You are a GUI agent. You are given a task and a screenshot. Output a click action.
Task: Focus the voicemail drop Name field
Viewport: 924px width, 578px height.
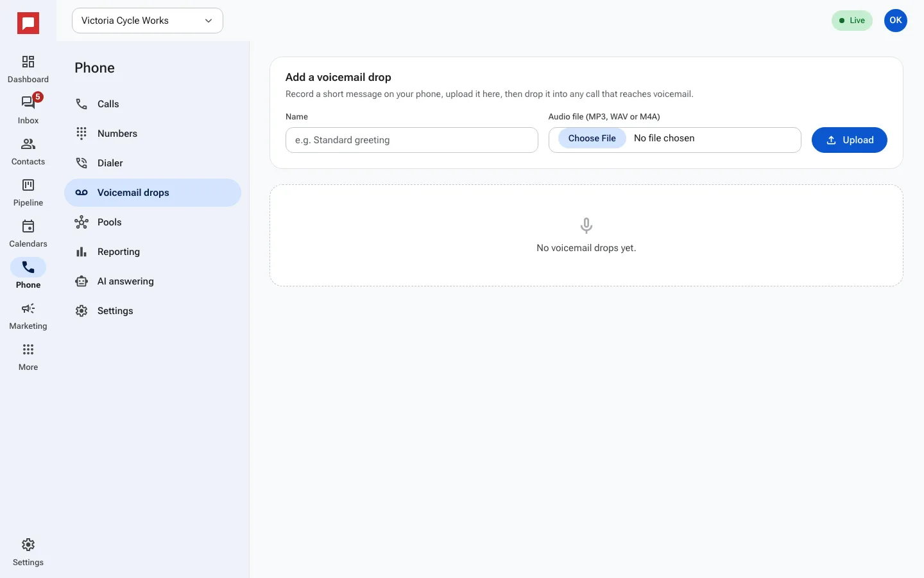412,140
